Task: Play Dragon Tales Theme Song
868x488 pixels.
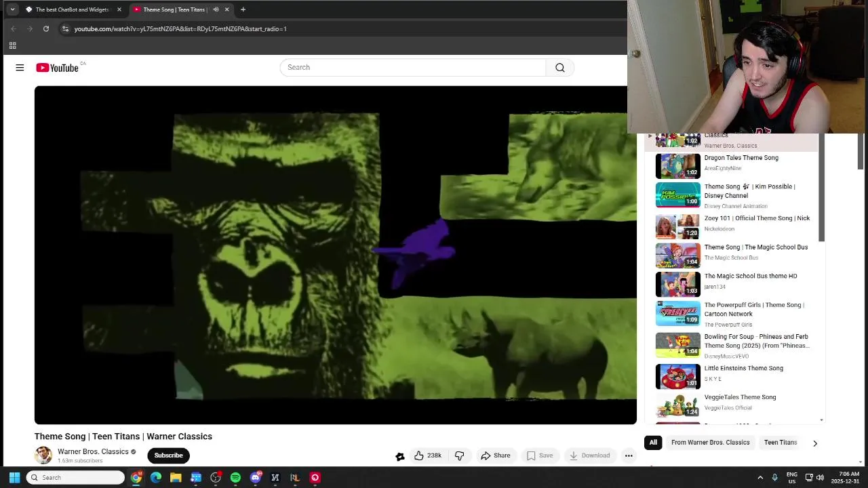Action: 741,158
